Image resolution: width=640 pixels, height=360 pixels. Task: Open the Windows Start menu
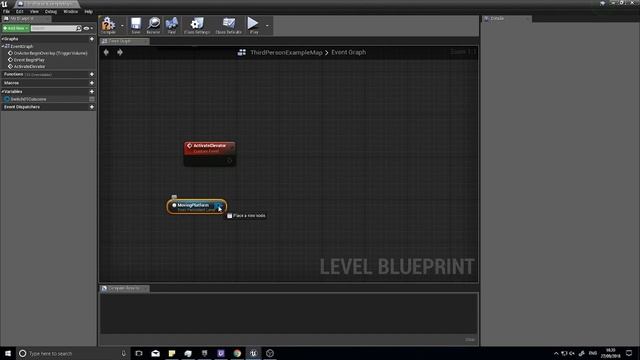pyautogui.click(x=8, y=353)
